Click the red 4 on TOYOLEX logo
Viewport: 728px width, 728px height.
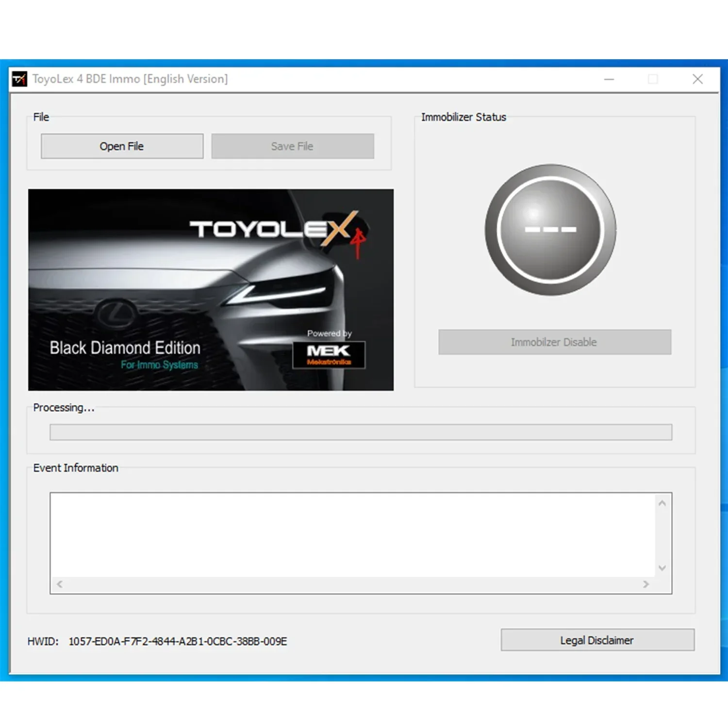coord(358,236)
